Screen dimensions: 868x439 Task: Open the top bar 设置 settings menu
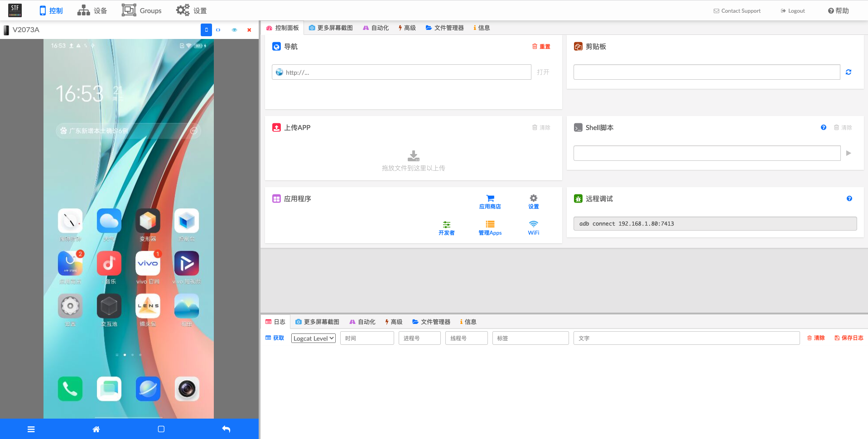pos(191,10)
